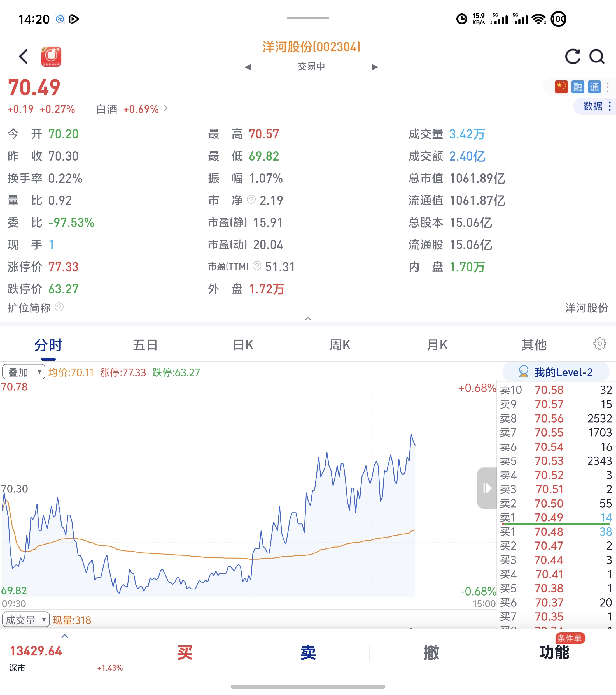Screen dimensions: 616x695
Task: Switch to previous stock with left arrow
Action: click(x=248, y=67)
